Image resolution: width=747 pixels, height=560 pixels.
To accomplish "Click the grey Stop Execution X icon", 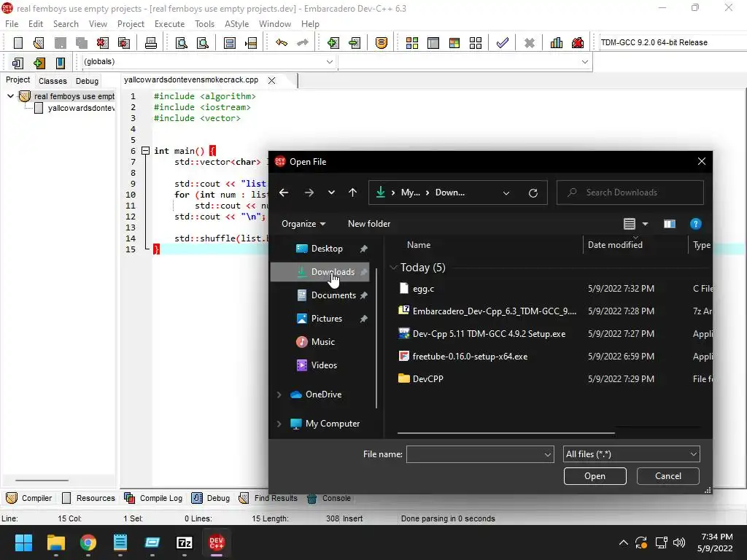I will coord(530,43).
